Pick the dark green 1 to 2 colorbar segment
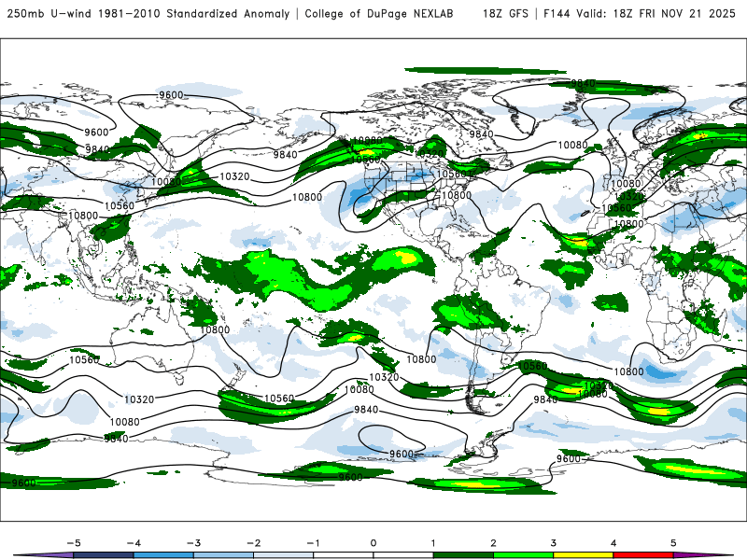Image resolution: width=747 pixels, height=560 pixels. tap(463, 555)
